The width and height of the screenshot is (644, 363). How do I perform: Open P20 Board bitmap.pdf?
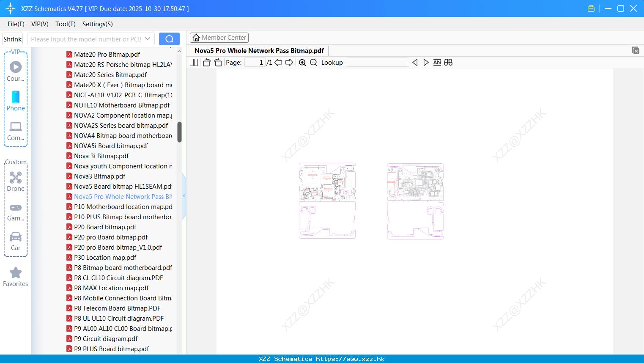(x=101, y=227)
